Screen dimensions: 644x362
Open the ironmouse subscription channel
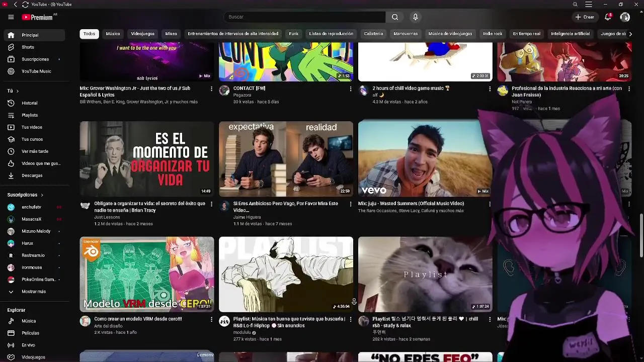(35, 267)
